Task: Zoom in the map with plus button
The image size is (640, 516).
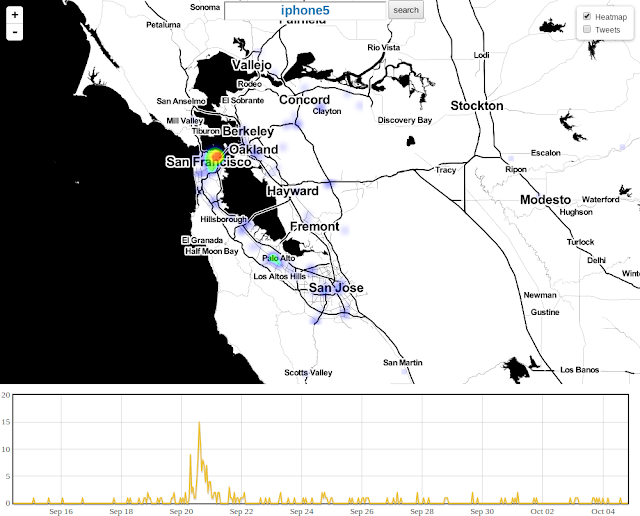Action: tap(15, 15)
